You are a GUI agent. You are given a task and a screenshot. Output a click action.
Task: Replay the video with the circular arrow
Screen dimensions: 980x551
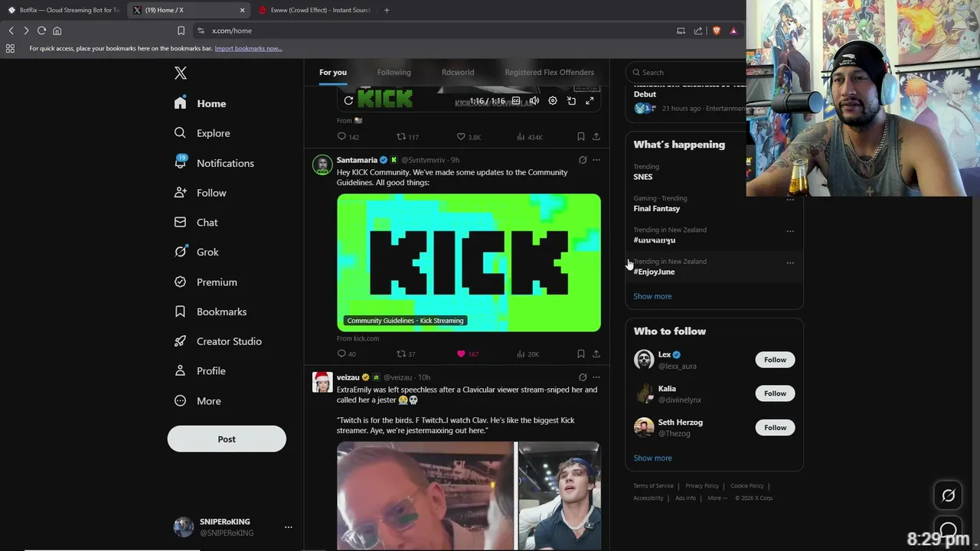click(x=348, y=100)
